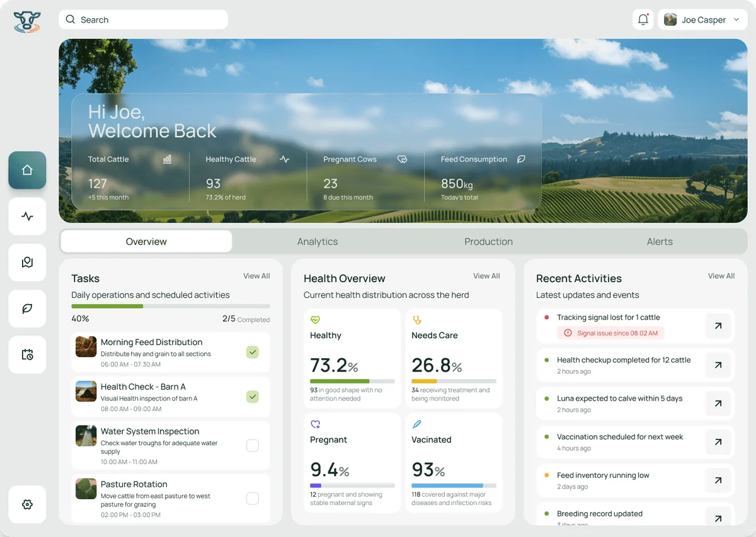Switch to the Alerts tab
The height and width of the screenshot is (537, 756).
pos(660,242)
